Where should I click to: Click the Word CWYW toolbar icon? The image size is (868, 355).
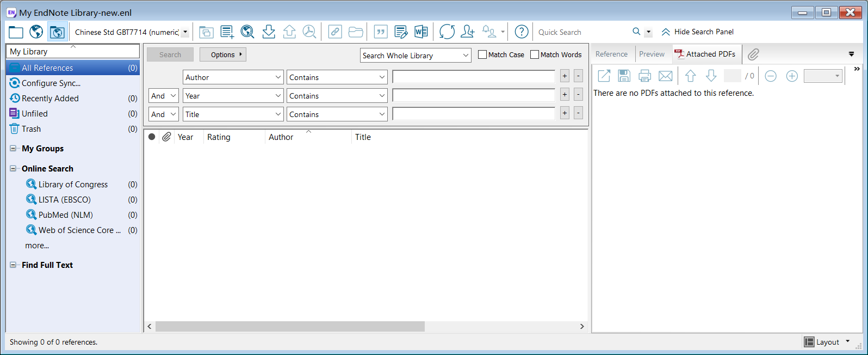(x=421, y=32)
